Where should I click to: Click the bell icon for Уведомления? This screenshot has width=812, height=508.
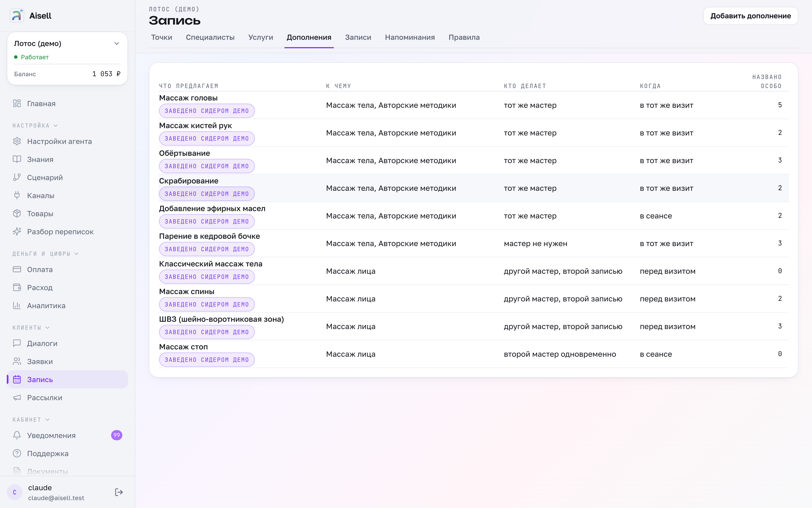tap(17, 435)
